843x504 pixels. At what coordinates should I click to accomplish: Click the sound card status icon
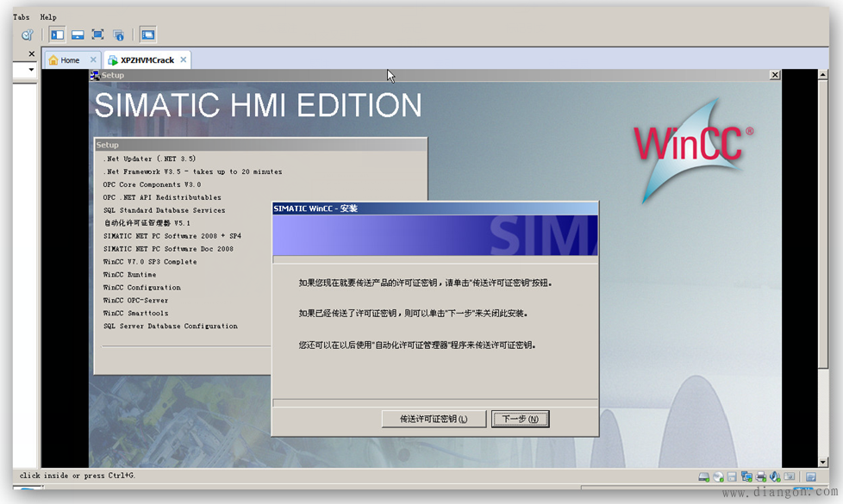click(x=774, y=476)
